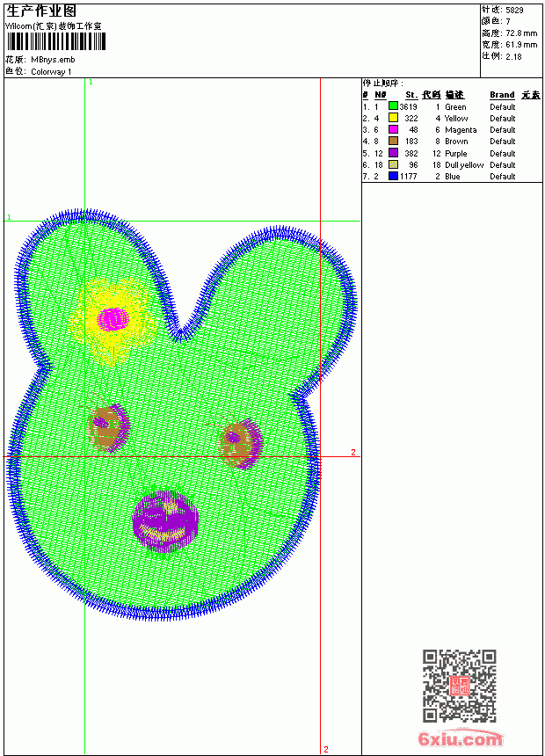Click the MBnys.emb file name text
The width and height of the screenshot is (545, 756).
[53, 60]
